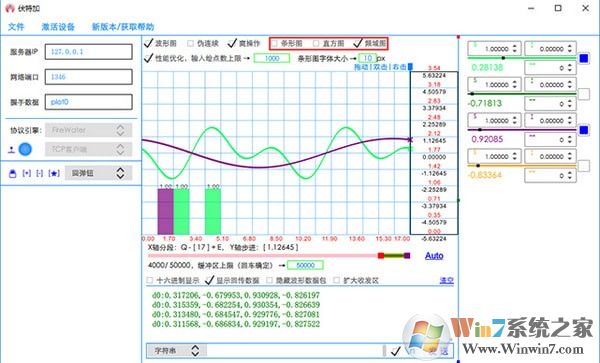Screen dimensions: 600x363
Task: Click the server IP field showing 127.0.0.1
Action: point(89,52)
